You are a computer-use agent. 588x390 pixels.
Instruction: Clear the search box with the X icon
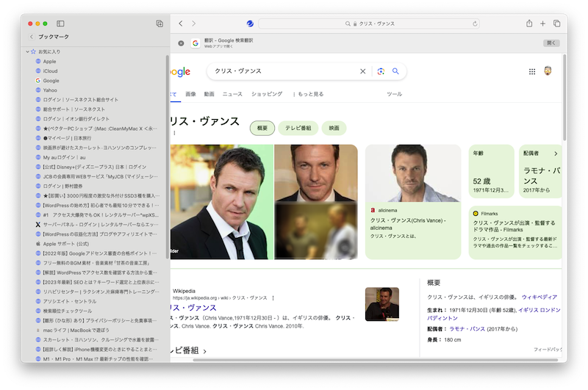click(x=362, y=71)
